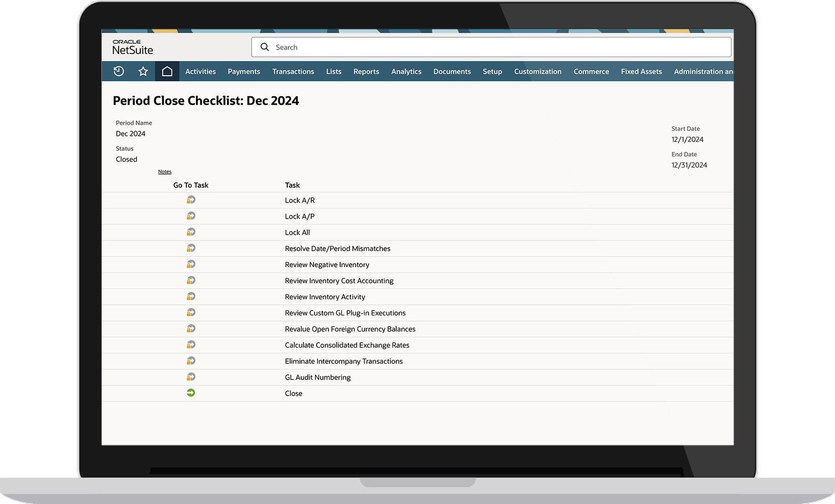
Task: Click the search magnifier icon
Action: point(265,47)
